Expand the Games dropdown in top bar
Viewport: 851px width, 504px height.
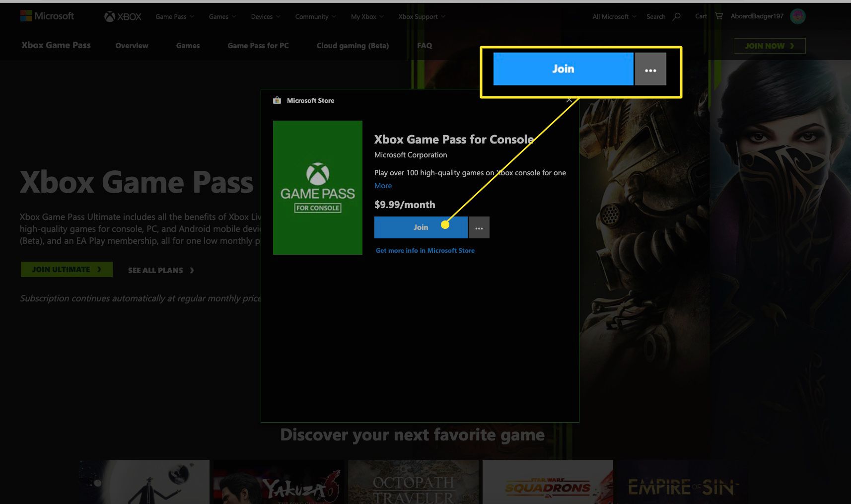click(x=222, y=17)
